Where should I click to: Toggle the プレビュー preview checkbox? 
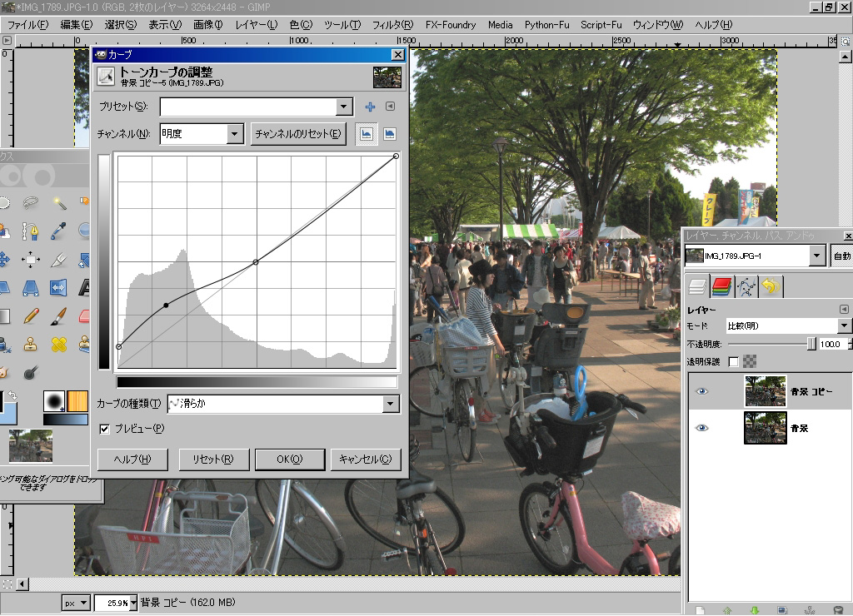click(x=104, y=429)
